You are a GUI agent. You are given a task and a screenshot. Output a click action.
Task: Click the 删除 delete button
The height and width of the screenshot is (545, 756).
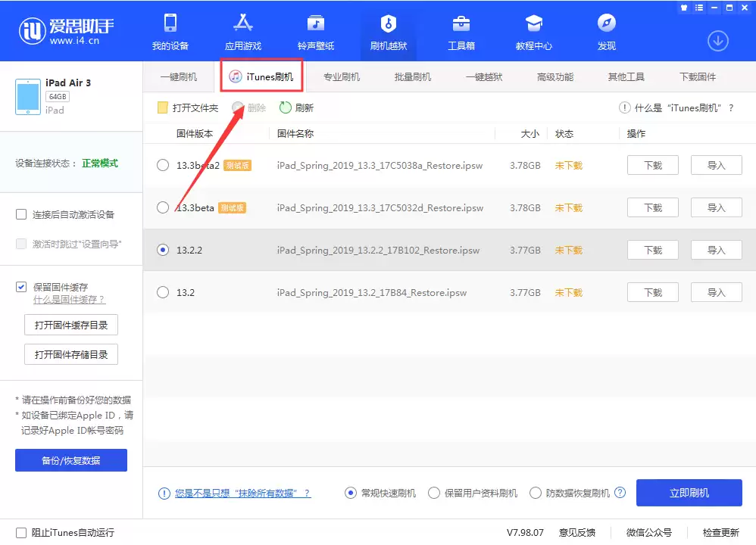pyautogui.click(x=248, y=107)
